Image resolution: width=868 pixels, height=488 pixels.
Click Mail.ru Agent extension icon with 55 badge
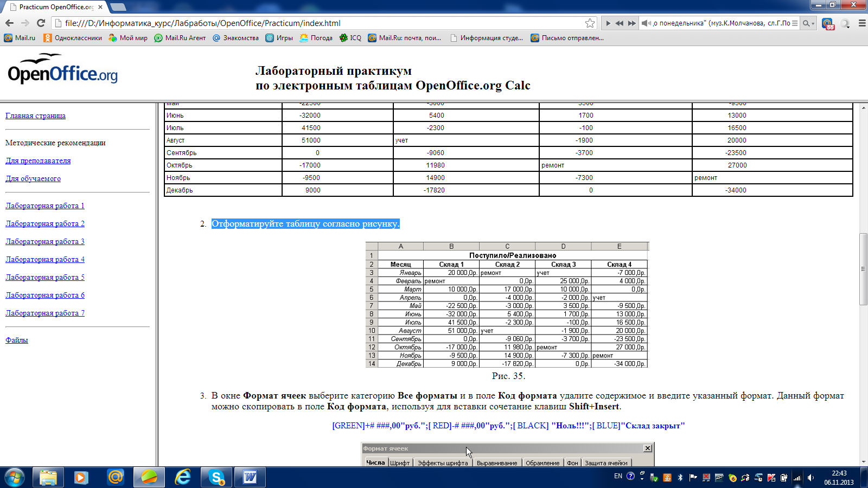pos(827,24)
